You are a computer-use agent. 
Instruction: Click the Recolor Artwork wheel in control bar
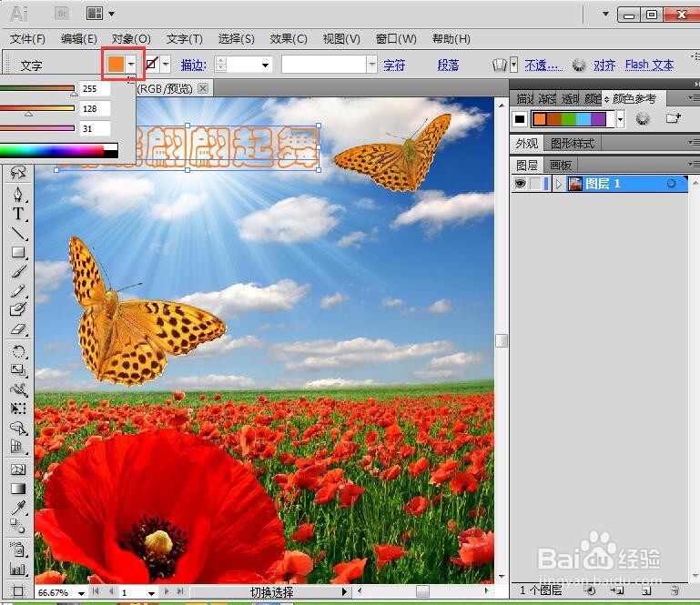point(579,66)
